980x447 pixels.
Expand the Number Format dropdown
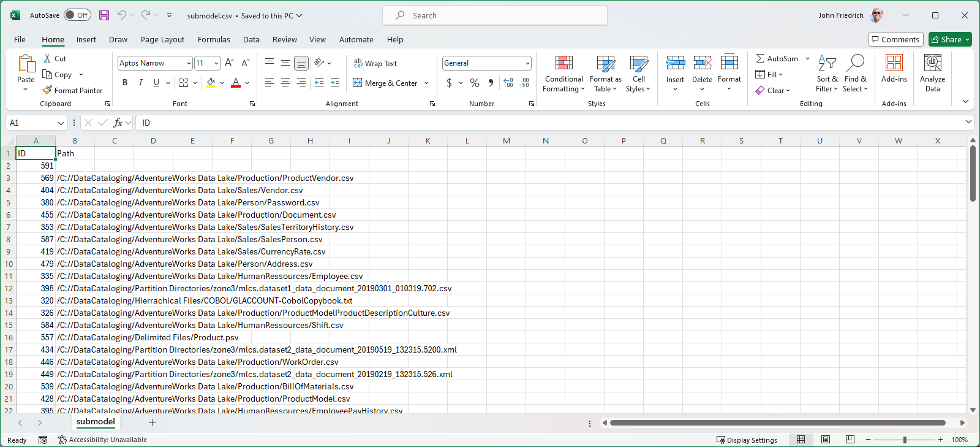527,63
